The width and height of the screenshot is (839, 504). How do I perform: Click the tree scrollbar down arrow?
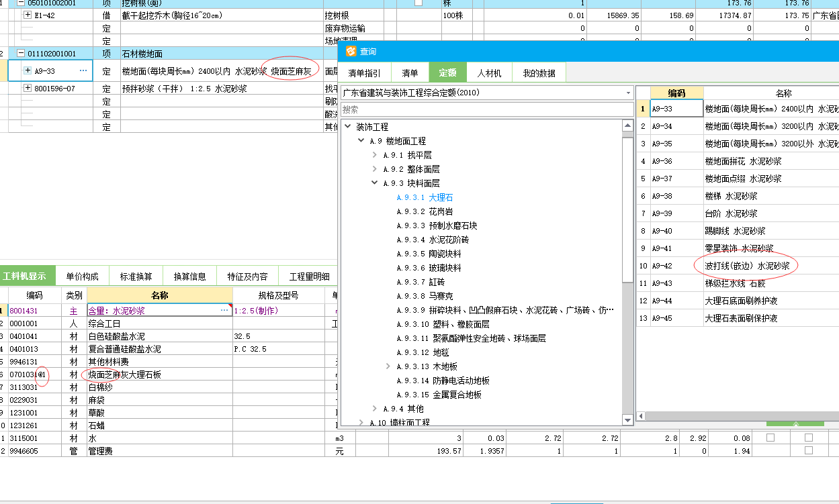tap(627, 420)
